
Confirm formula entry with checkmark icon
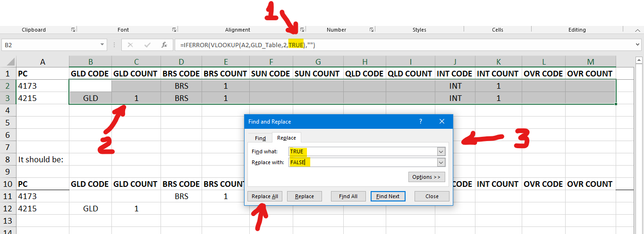click(x=147, y=45)
